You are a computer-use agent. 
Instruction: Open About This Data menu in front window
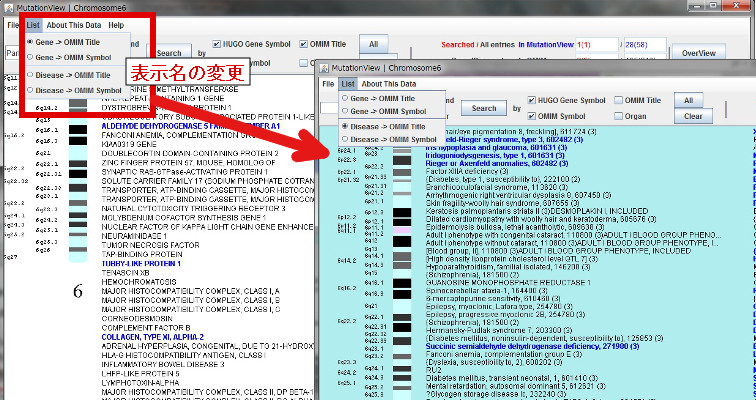click(389, 84)
